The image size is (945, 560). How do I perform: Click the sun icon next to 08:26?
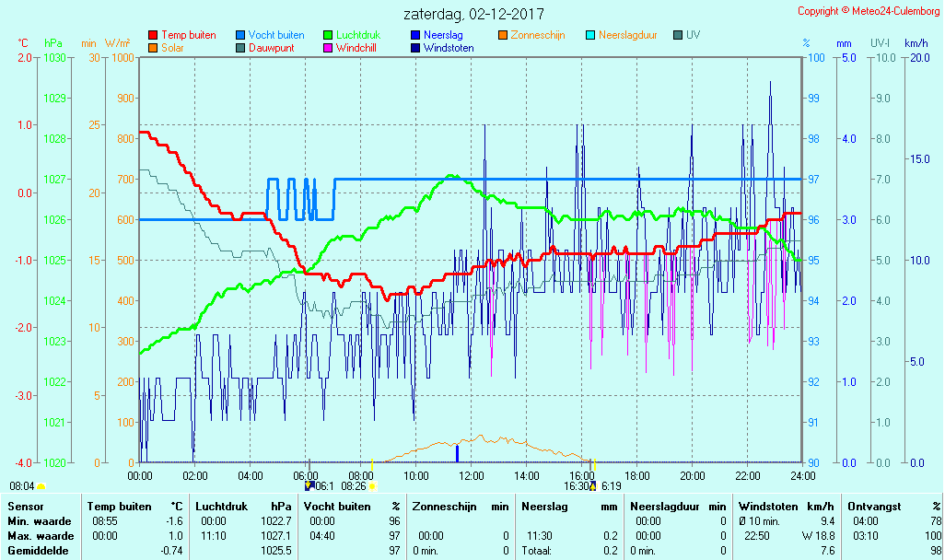point(373,485)
